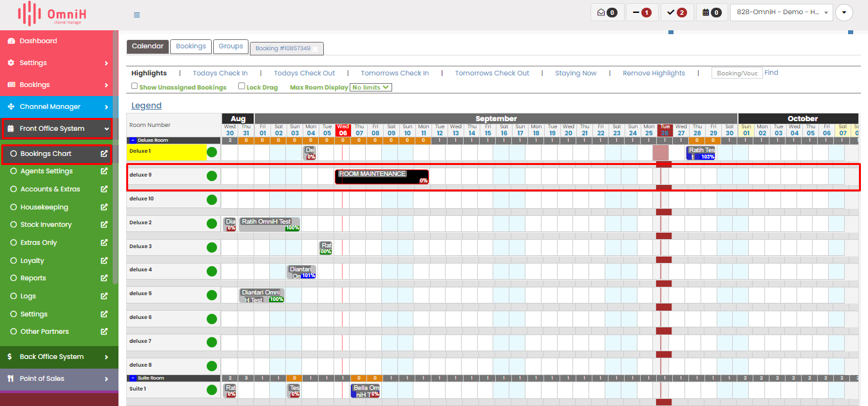
Task: Toggle the hamburger sidebar menu icon
Action: coord(137,15)
